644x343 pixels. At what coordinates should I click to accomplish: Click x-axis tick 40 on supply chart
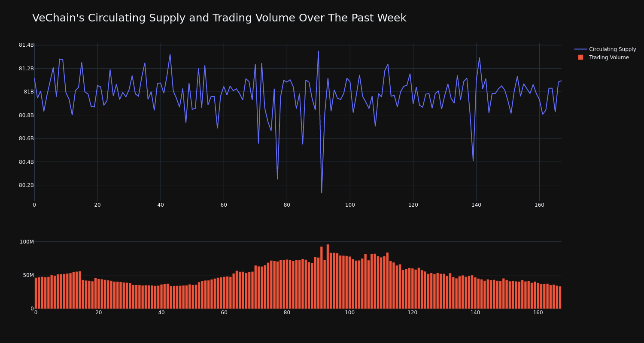pyautogui.click(x=161, y=205)
